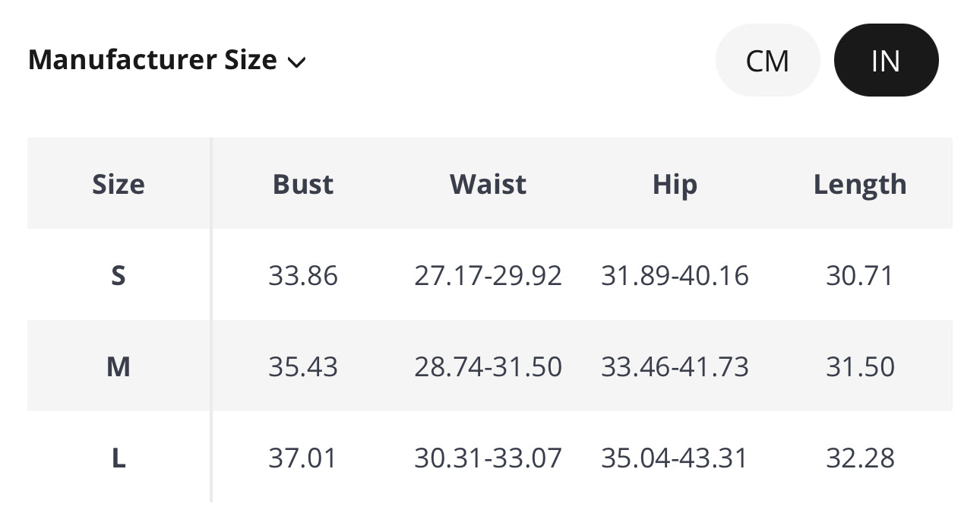Screen dimensions: 980x507
Task: Click the bust value 37.01
Action: coord(302,458)
